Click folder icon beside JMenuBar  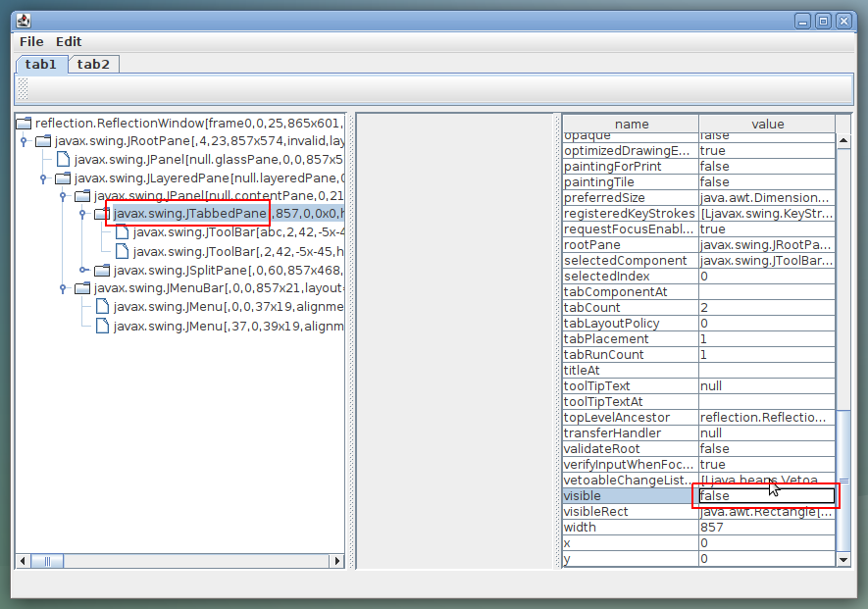point(82,288)
